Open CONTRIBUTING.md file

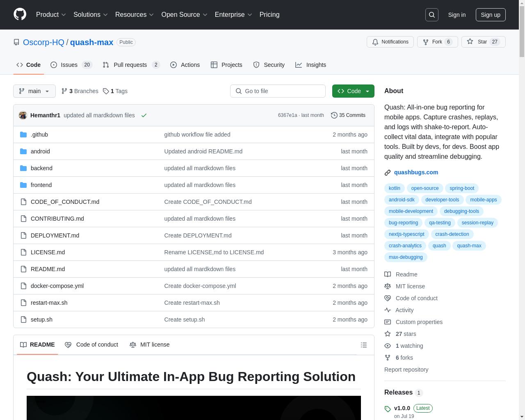coord(57,219)
